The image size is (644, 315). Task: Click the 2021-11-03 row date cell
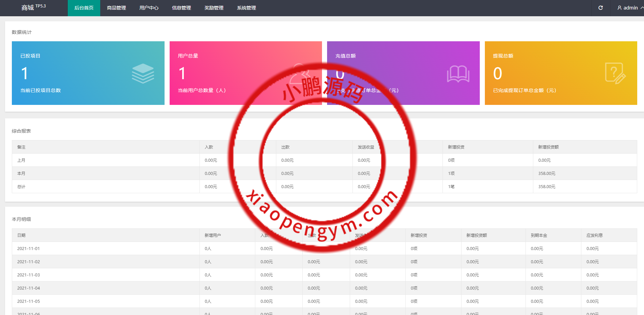(28, 275)
